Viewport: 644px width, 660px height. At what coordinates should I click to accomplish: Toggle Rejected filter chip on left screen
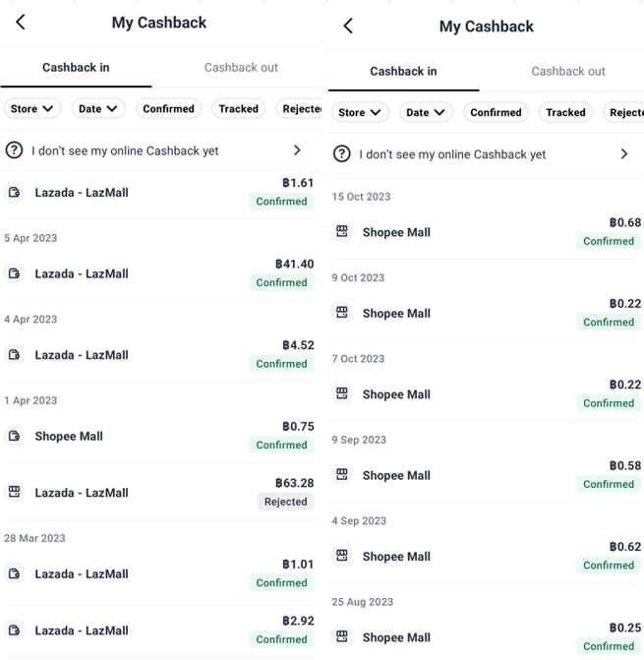tap(299, 108)
